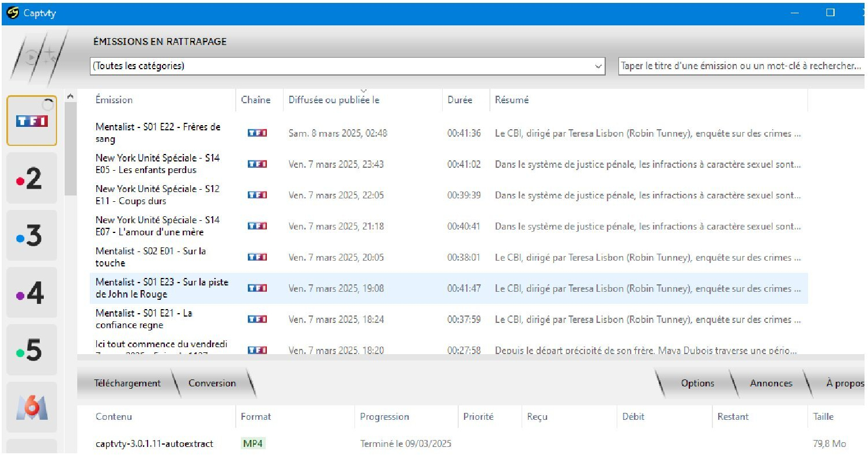Click the channel sidebar scrollbar up arrow
This screenshot has height=455, width=868.
[x=70, y=97]
